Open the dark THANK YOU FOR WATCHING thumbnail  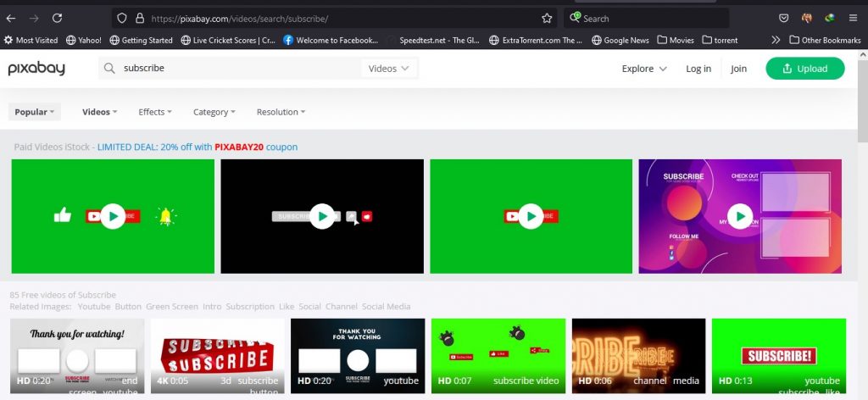358,356
